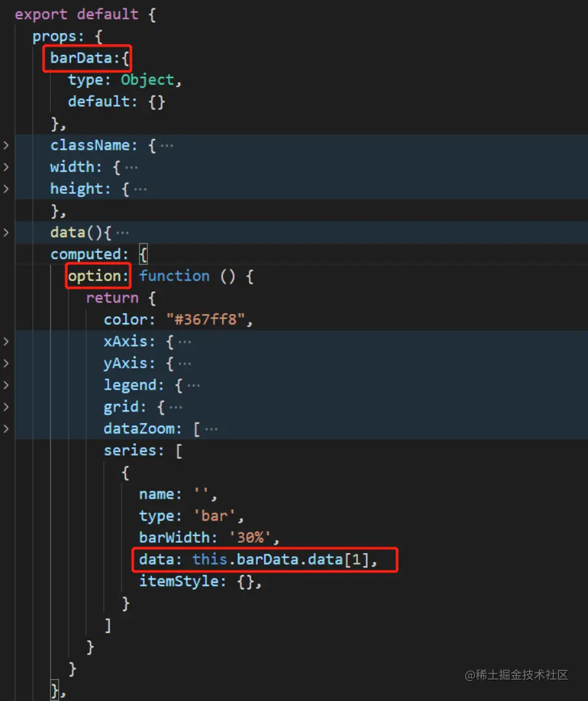Click the 'type:' key under barData

(x=89, y=80)
